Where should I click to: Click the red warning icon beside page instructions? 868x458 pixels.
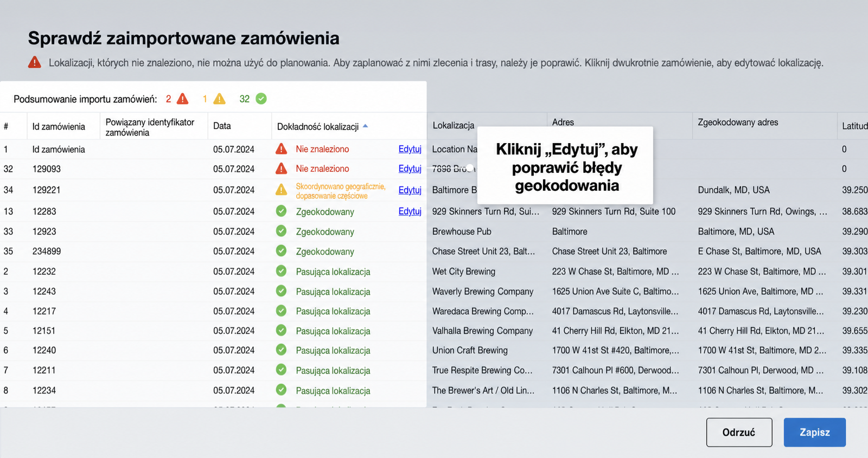point(35,62)
